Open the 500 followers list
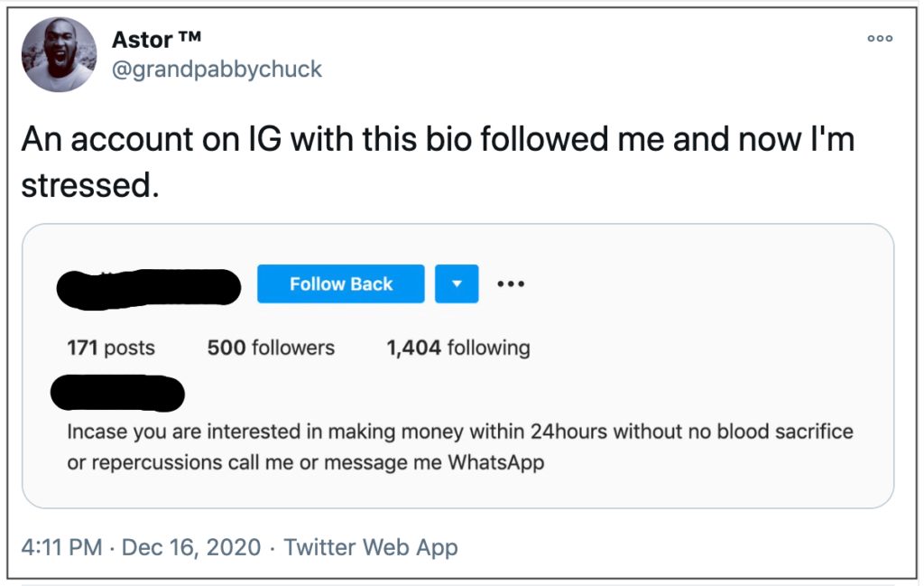Screen dimensions: 924x586 point(271,348)
